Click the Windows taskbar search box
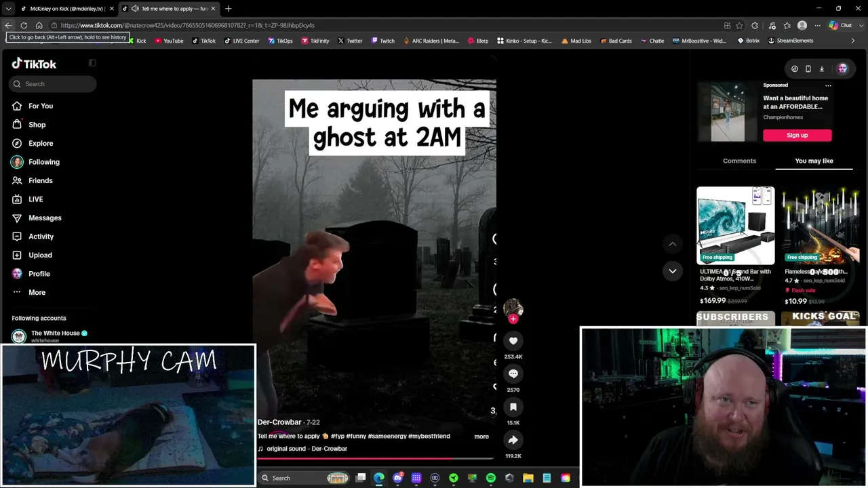868x488 pixels. (x=305, y=478)
